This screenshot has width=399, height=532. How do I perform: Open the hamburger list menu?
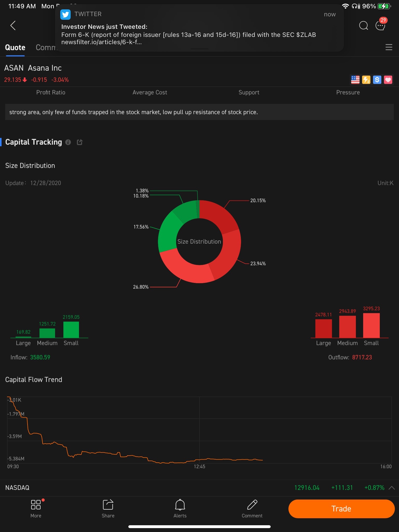(389, 47)
